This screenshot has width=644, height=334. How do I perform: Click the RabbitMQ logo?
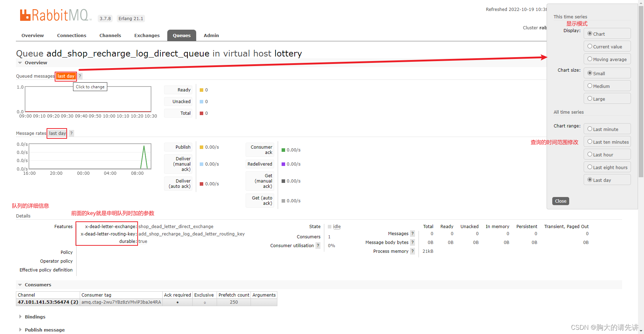(55, 15)
